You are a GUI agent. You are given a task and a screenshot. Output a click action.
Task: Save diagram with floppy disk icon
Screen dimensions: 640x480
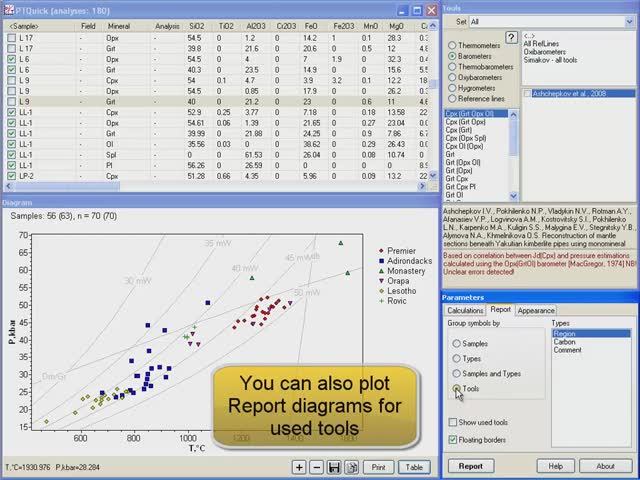pyautogui.click(x=334, y=467)
